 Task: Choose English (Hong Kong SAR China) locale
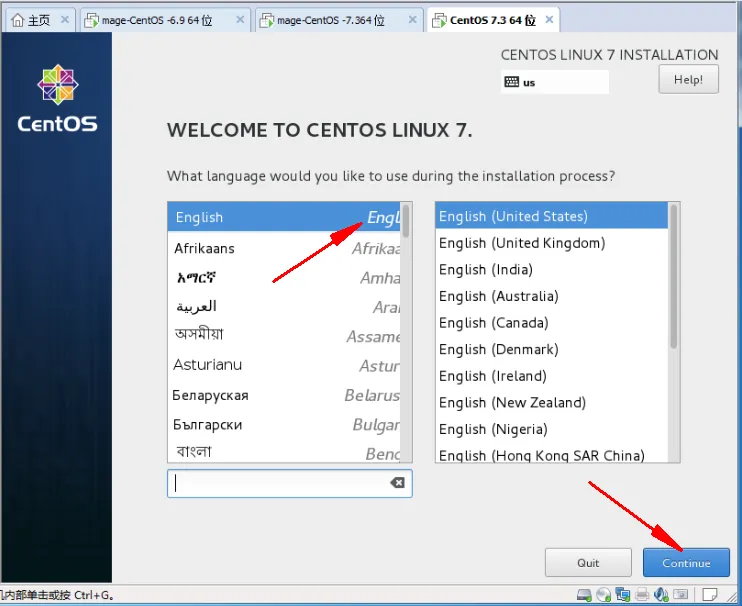tap(552, 454)
